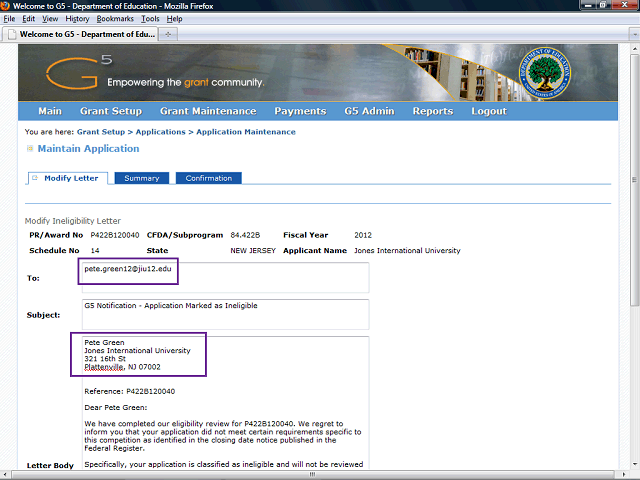Viewport: 640px width, 480px height.
Task: Click scroll up arrow on vertical scrollbar
Action: 634,48
